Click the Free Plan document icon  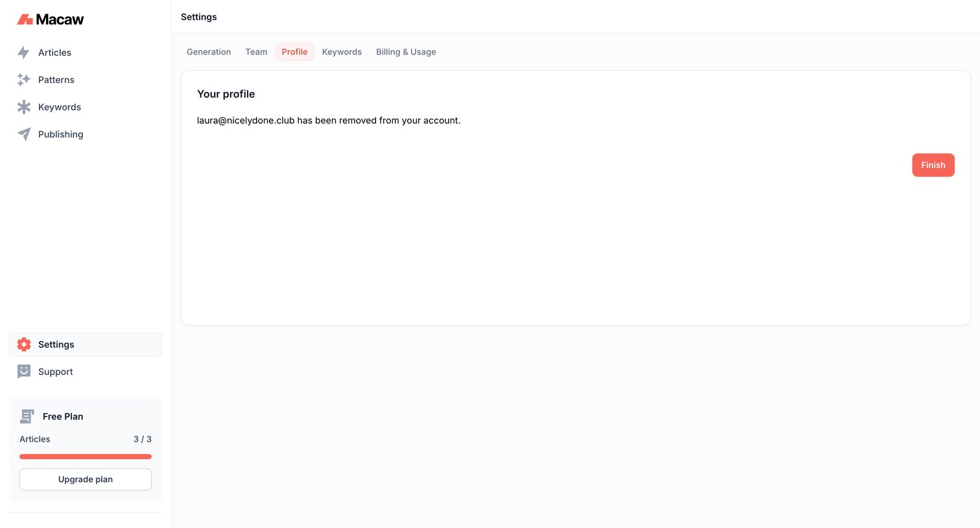[27, 416]
